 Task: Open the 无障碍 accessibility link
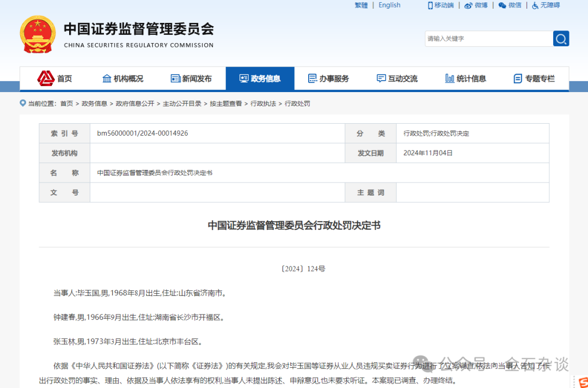[550, 5]
